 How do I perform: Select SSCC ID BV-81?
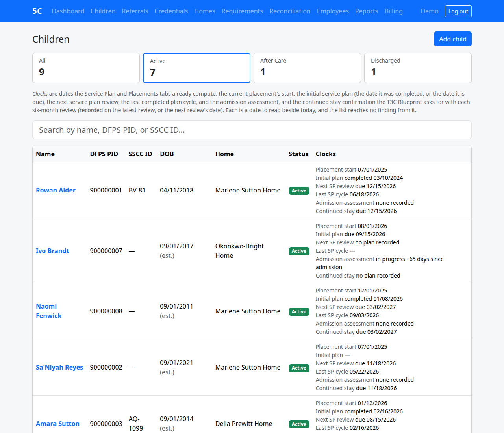(x=137, y=190)
